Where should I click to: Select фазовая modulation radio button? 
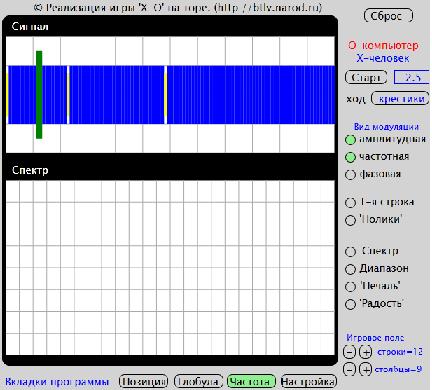pos(350,174)
